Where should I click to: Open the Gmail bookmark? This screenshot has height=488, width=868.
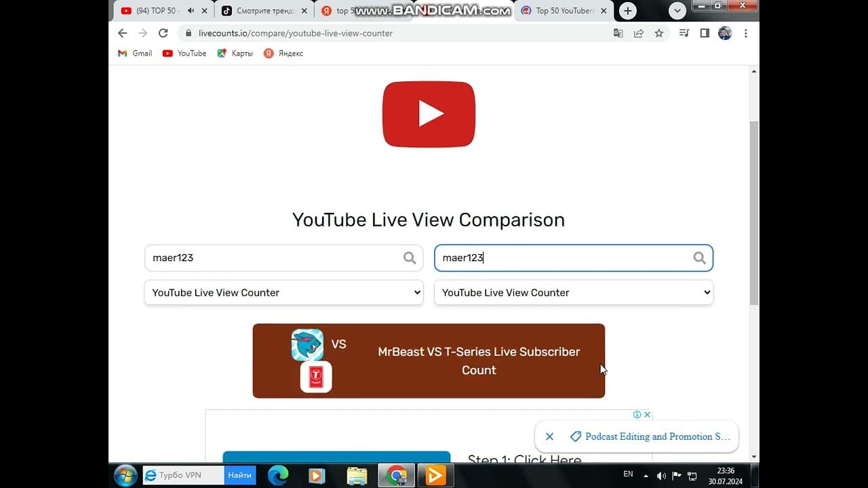(x=135, y=54)
